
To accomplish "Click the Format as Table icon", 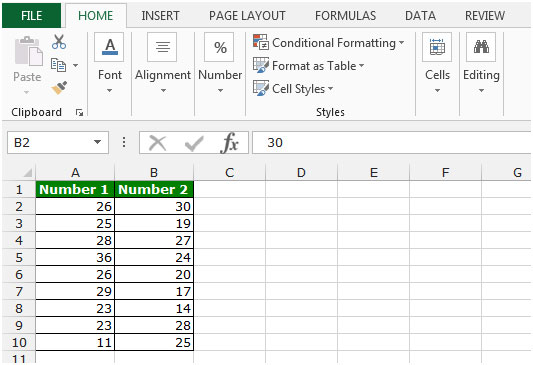I will [261, 65].
